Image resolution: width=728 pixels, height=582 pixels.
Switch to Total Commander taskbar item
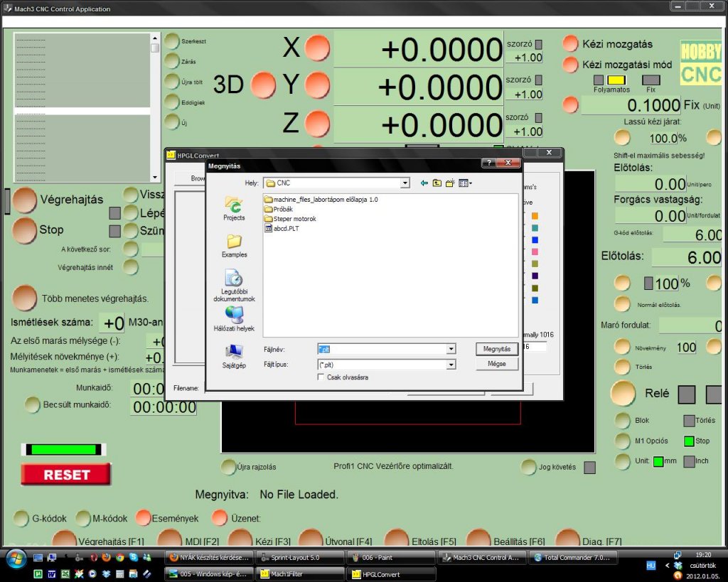[x=574, y=557]
